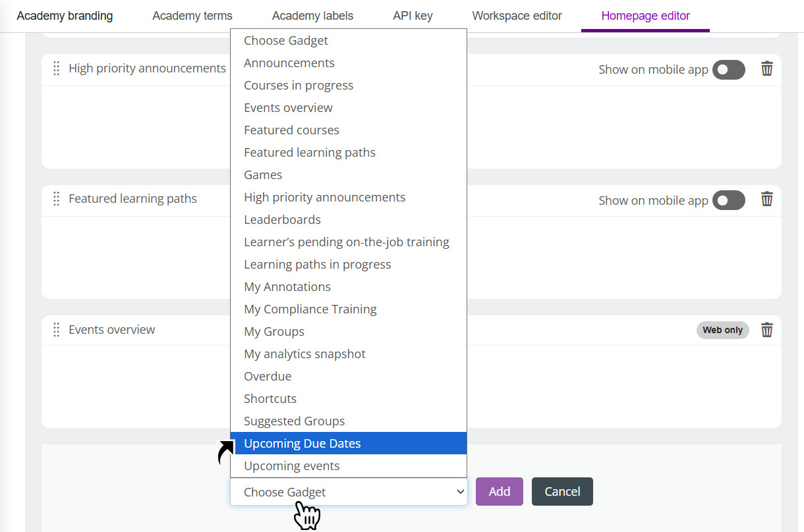The height and width of the screenshot is (532, 804).
Task: Click the trash icon for Featured learning paths
Action: (x=766, y=199)
